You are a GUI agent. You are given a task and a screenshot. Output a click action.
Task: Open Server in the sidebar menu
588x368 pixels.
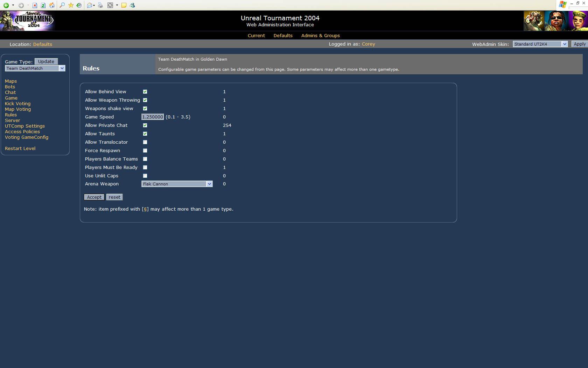[12, 121]
